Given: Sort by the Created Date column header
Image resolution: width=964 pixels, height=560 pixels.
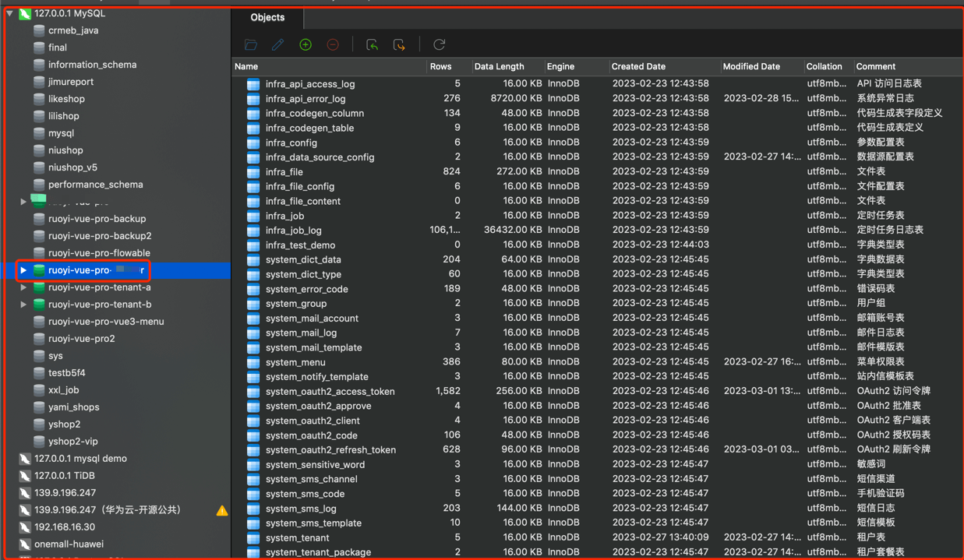Looking at the screenshot, I should [x=638, y=67].
